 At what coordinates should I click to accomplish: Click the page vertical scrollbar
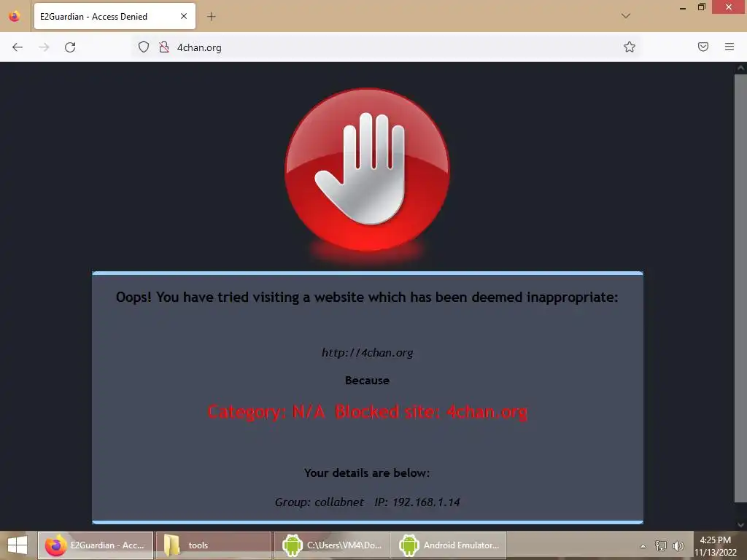(740, 287)
